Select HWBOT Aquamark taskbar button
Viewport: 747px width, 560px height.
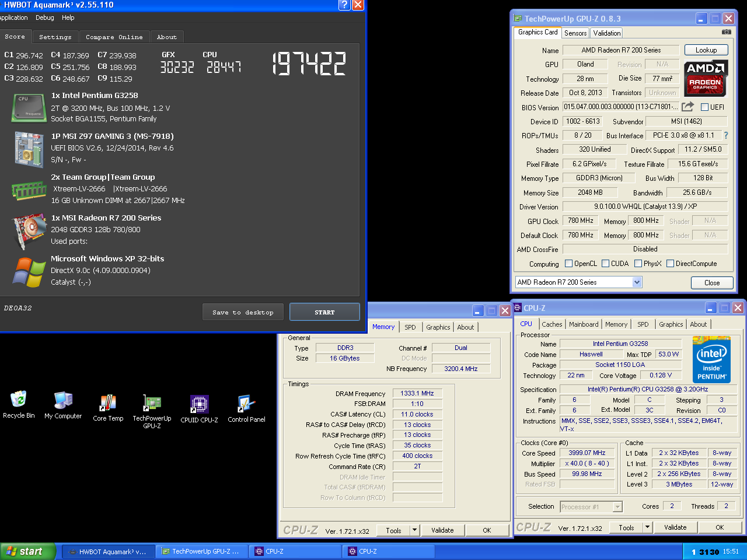tap(108, 551)
